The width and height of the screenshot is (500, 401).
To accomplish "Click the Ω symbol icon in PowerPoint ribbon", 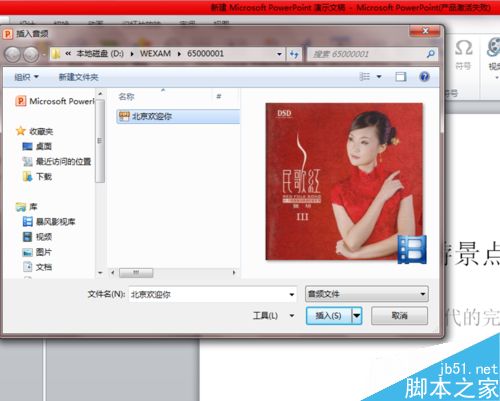I will pyautogui.click(x=464, y=48).
